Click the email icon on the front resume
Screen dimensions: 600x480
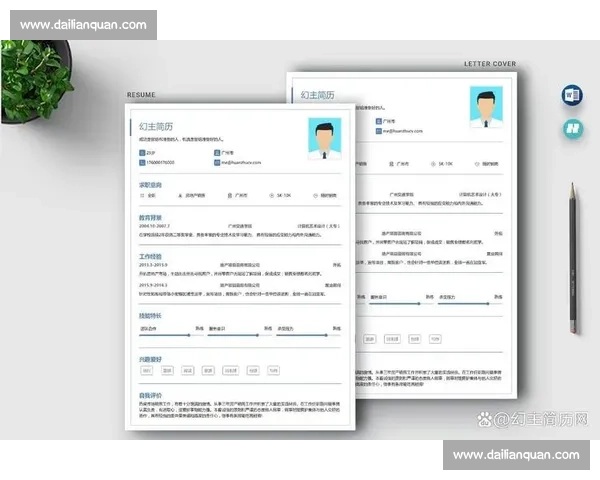217,163
